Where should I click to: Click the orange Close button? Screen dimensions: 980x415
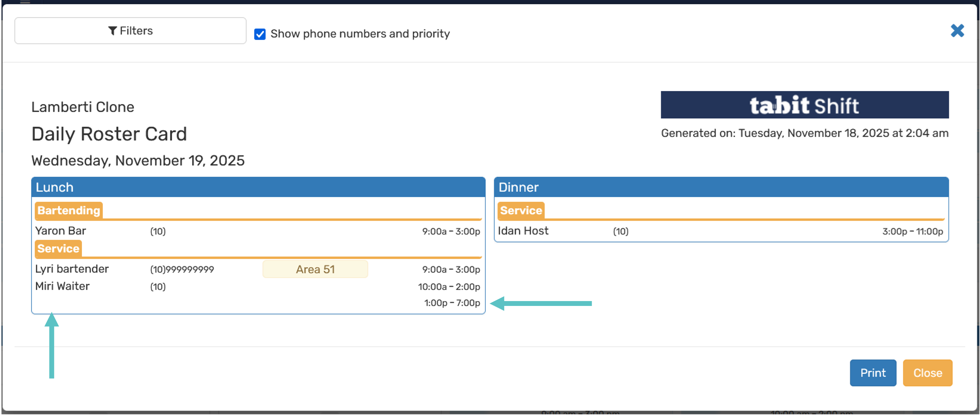pos(928,373)
